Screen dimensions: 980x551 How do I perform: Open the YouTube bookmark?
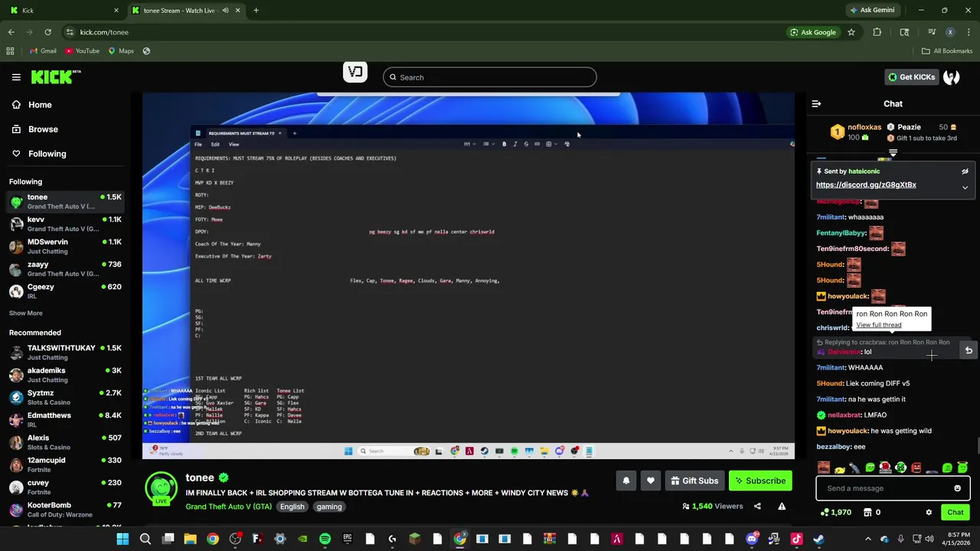tap(82, 51)
